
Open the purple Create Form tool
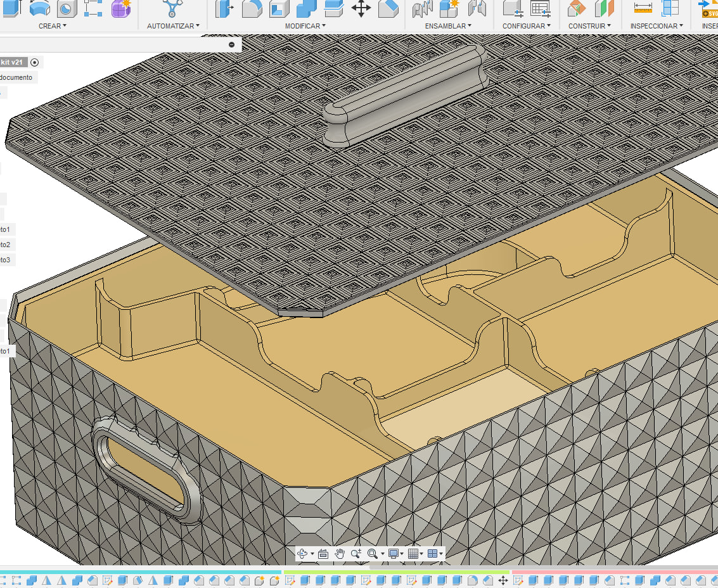(121, 9)
